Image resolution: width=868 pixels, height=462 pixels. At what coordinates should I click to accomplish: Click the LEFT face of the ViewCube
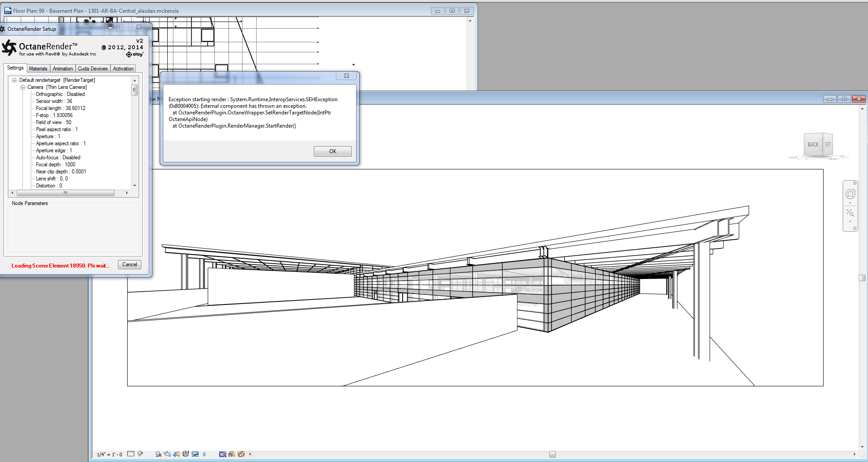[828, 144]
